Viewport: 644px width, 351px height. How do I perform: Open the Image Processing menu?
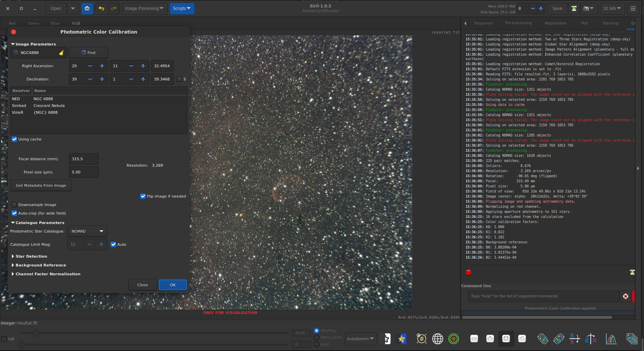pos(144,8)
